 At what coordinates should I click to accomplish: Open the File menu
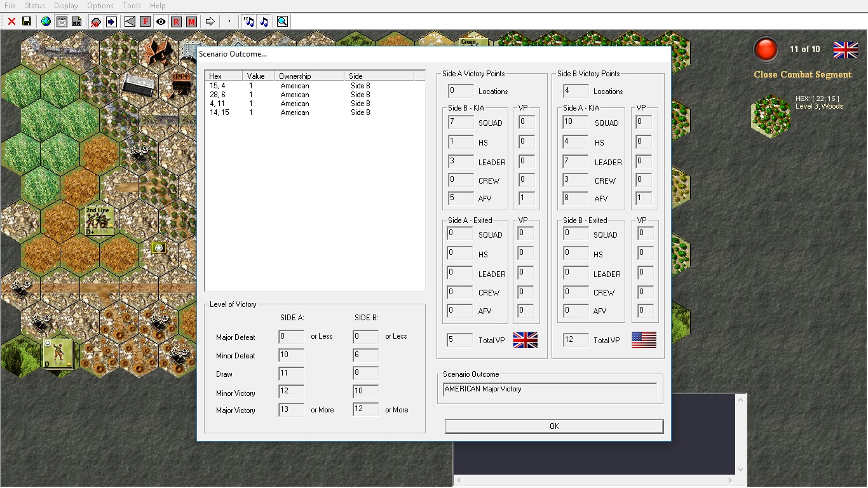tap(10, 6)
